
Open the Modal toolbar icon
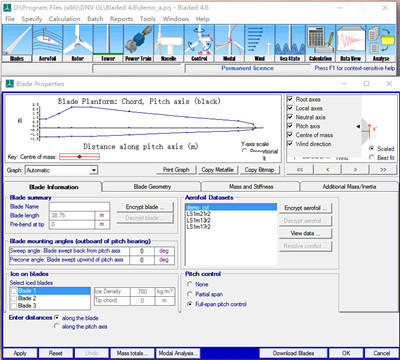pyautogui.click(x=229, y=44)
